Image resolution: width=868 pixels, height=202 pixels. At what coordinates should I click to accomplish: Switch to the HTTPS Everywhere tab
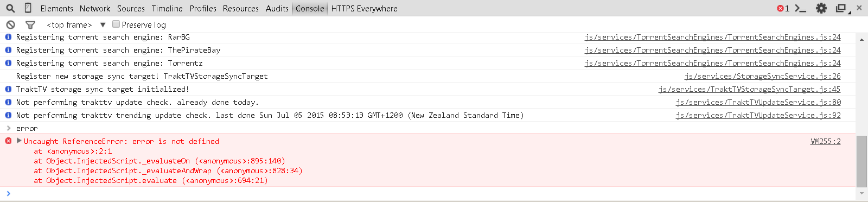point(364,8)
